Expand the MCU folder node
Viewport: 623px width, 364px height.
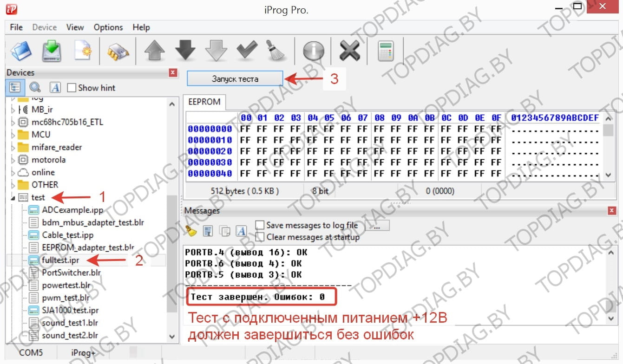coord(13,135)
